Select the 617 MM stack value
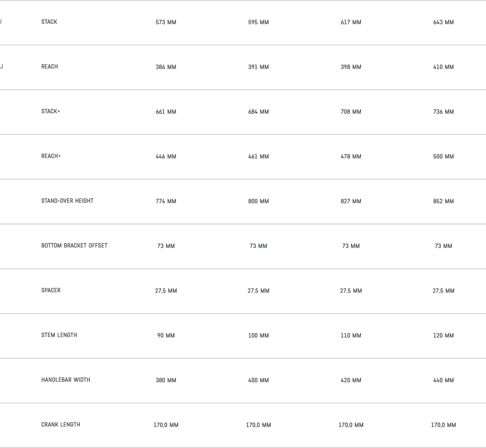This screenshot has height=448, width=486. (351, 22)
